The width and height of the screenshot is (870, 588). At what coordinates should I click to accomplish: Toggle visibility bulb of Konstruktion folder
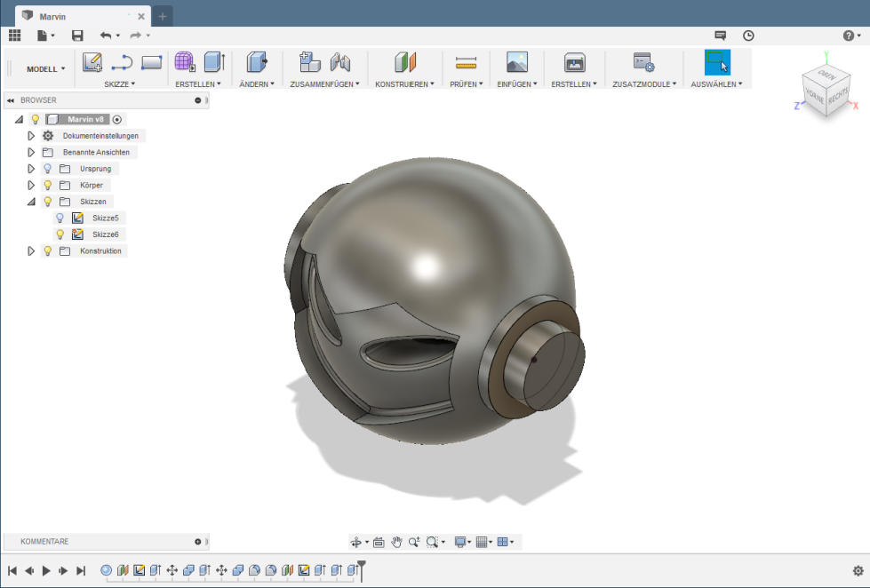(48, 250)
